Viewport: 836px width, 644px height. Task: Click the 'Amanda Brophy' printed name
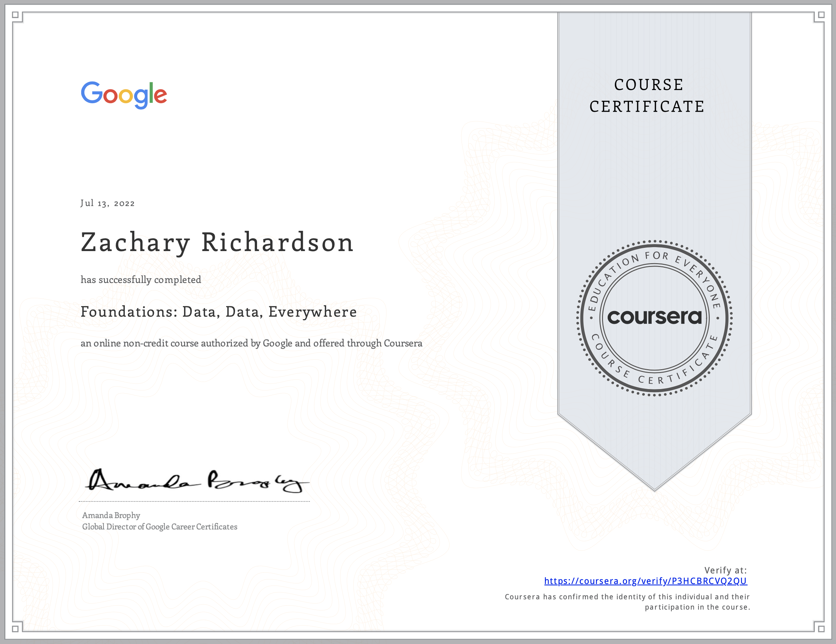[111, 515]
